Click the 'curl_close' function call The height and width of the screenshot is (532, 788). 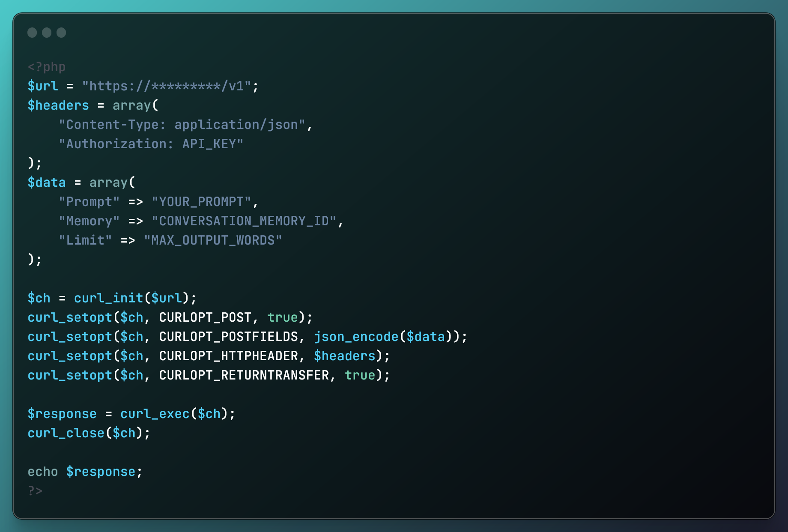coord(66,433)
